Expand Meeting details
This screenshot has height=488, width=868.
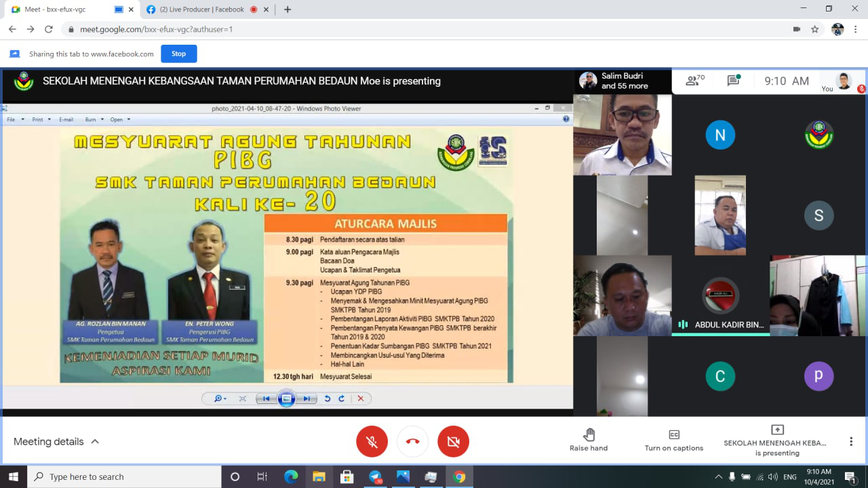tap(56, 441)
